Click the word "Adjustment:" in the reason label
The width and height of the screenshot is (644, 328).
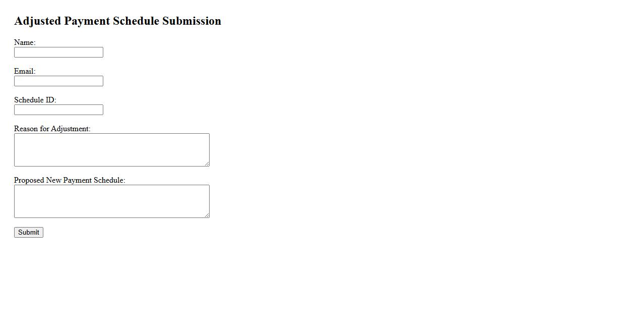pyautogui.click(x=71, y=129)
